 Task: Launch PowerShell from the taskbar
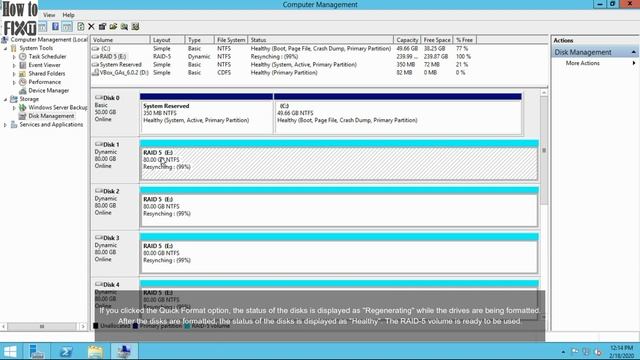tap(66, 351)
